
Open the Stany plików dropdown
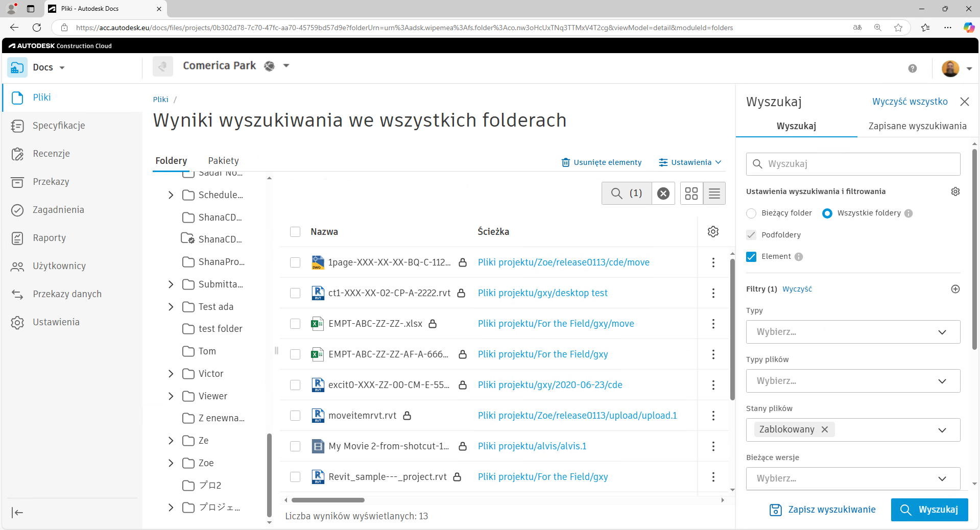tap(942, 430)
